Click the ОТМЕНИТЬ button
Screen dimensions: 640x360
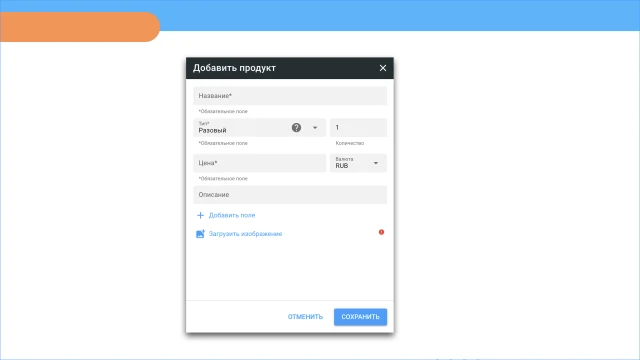[x=305, y=317]
